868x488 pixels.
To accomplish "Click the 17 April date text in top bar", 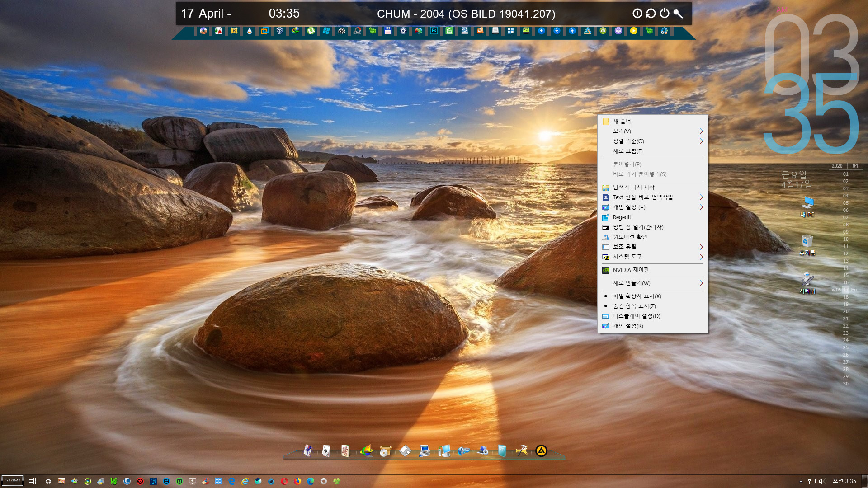I will [x=206, y=14].
